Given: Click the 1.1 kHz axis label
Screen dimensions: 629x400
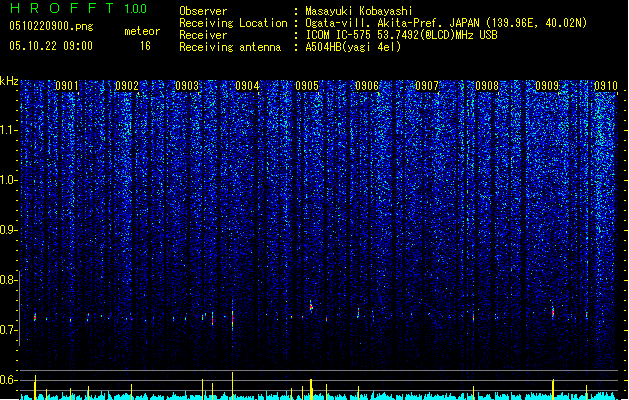Looking at the screenshot, I should [x=9, y=130].
